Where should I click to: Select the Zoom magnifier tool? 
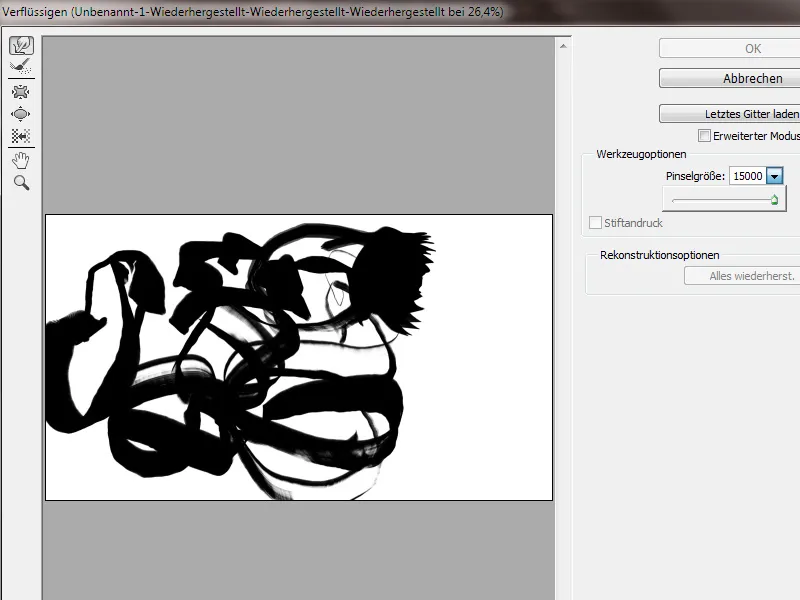[21, 183]
